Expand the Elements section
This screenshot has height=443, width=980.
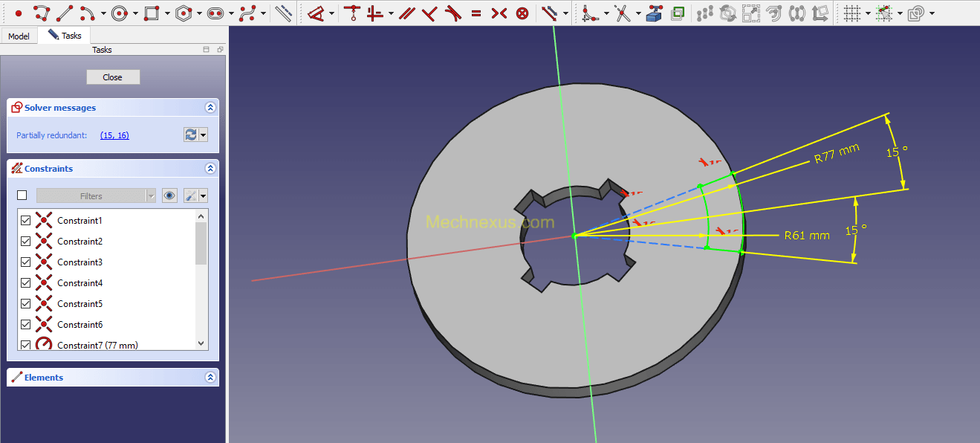210,378
